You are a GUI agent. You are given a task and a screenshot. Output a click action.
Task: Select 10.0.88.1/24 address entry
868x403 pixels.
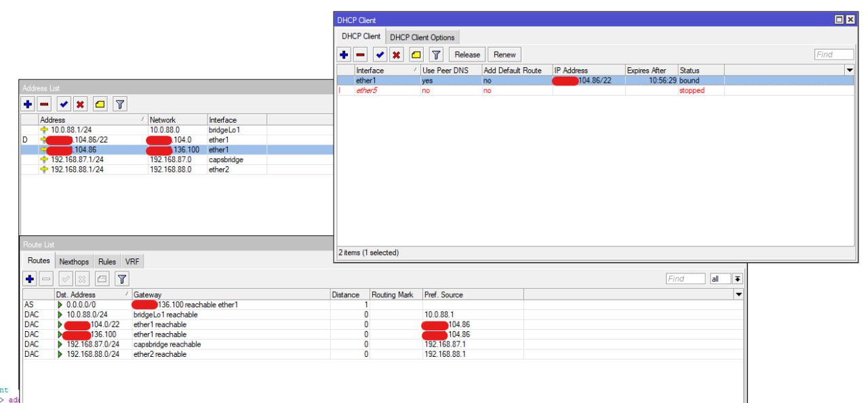pos(177,130)
